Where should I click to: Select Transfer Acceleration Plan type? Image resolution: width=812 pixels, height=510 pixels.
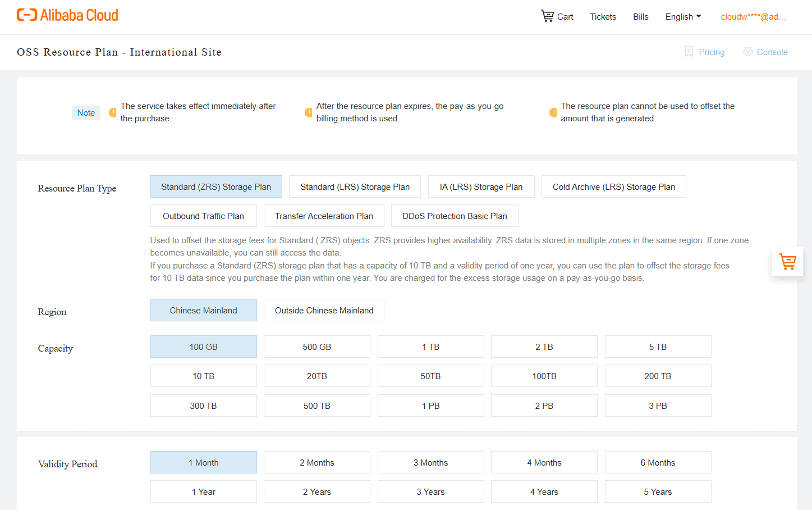324,216
